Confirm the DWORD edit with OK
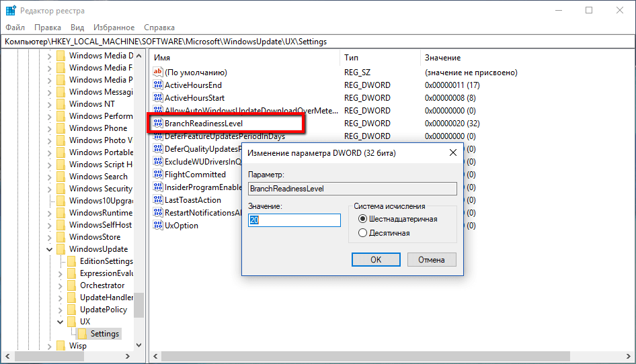The width and height of the screenshot is (636, 364). point(376,259)
